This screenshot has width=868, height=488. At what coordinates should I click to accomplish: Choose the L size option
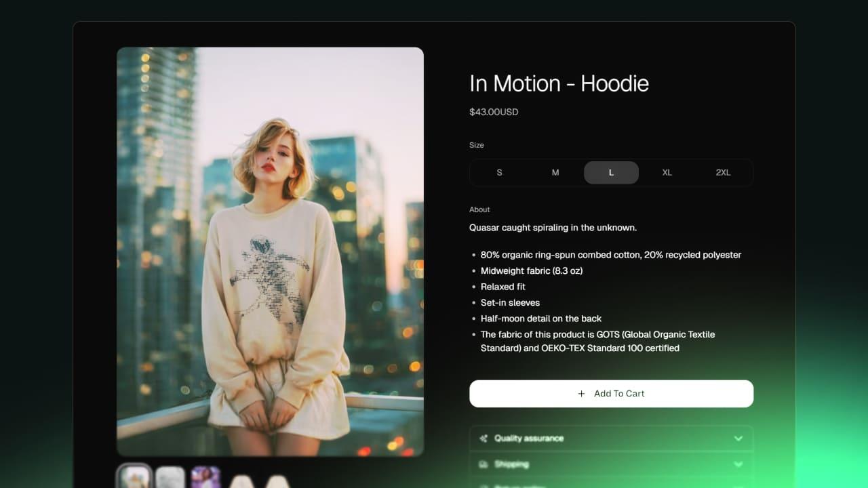pyautogui.click(x=611, y=173)
